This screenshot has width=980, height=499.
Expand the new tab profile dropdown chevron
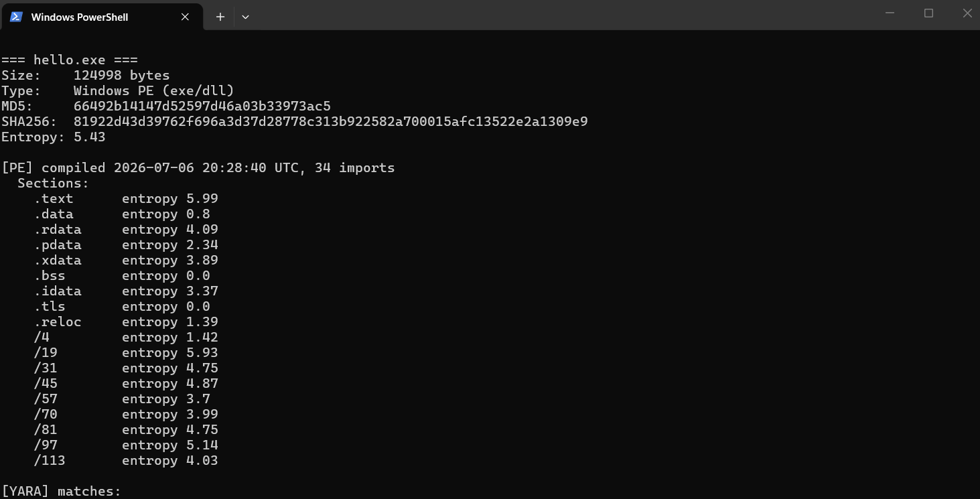pyautogui.click(x=245, y=17)
